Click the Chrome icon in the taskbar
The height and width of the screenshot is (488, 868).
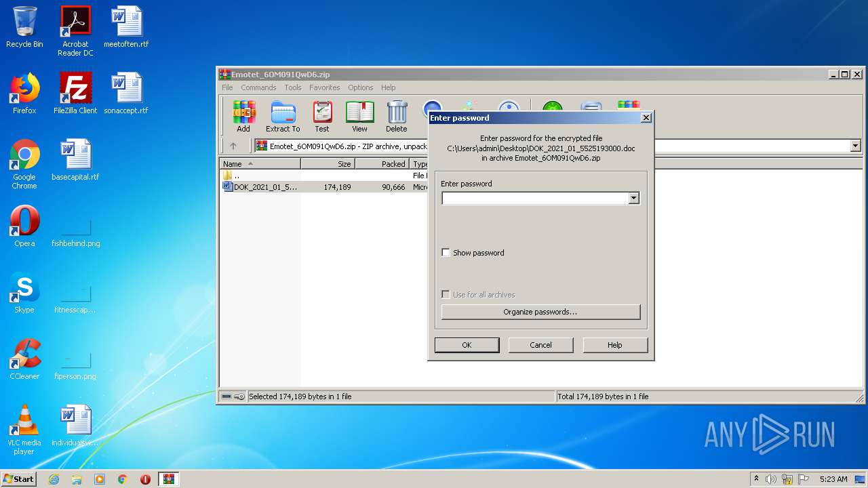122,479
